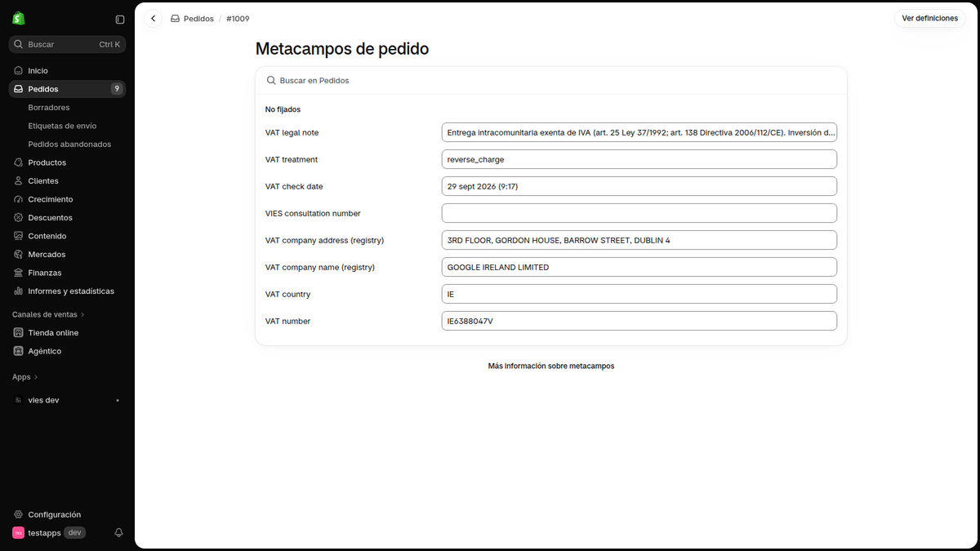980x551 pixels.
Task: Click the Agéntico channel icon
Action: [19, 351]
